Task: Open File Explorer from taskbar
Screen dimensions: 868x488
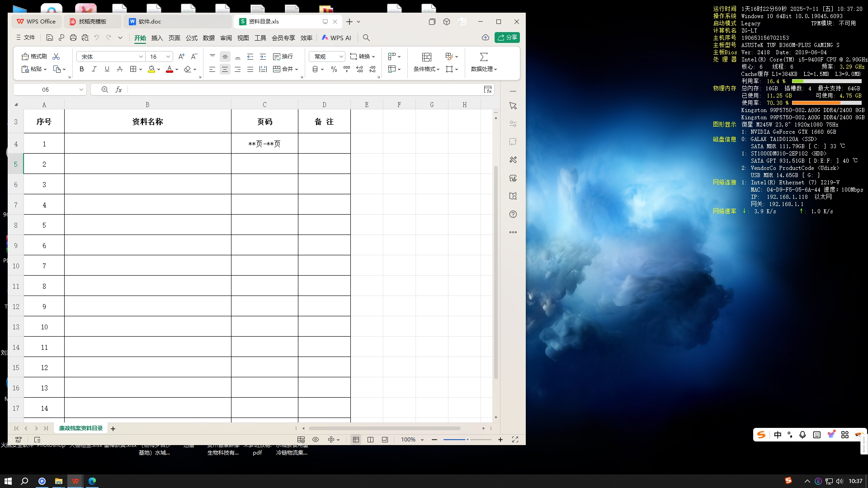Action: pyautogui.click(x=58, y=481)
